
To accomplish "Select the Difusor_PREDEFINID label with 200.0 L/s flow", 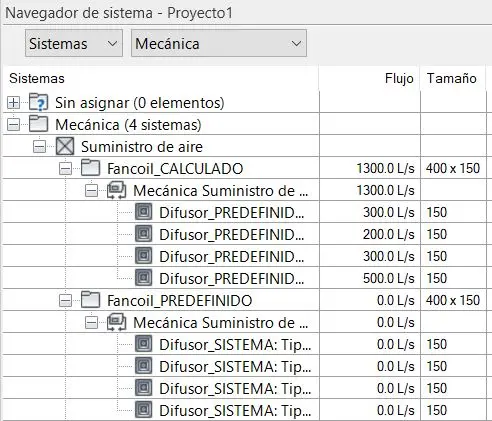I will coord(232,235).
